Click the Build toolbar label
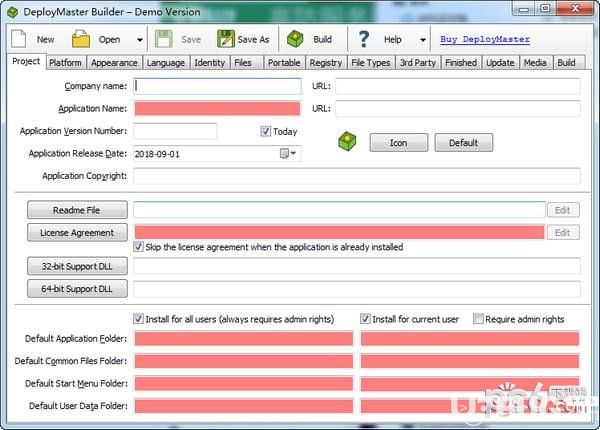Viewport: 600px width, 430px height. point(323,39)
